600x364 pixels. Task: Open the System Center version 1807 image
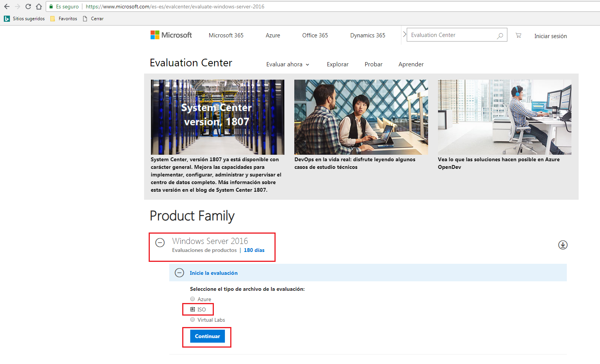coord(218,117)
